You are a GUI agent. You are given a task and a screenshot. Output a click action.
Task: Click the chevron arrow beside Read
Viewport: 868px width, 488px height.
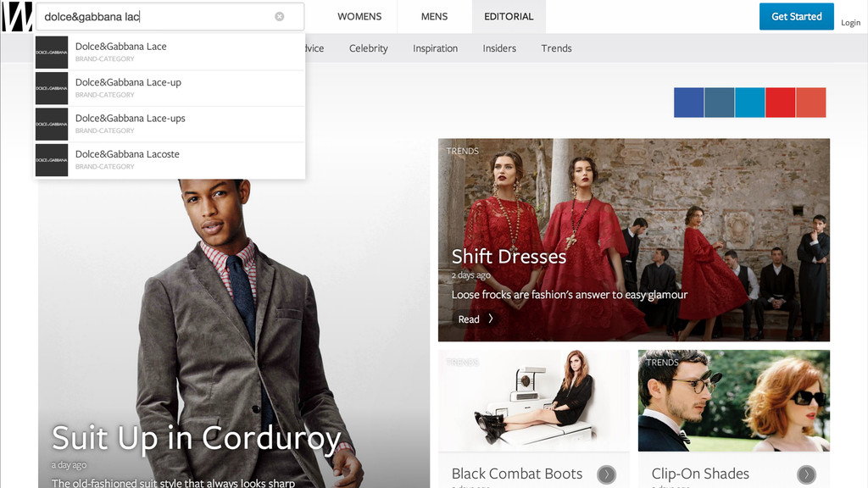tap(491, 319)
